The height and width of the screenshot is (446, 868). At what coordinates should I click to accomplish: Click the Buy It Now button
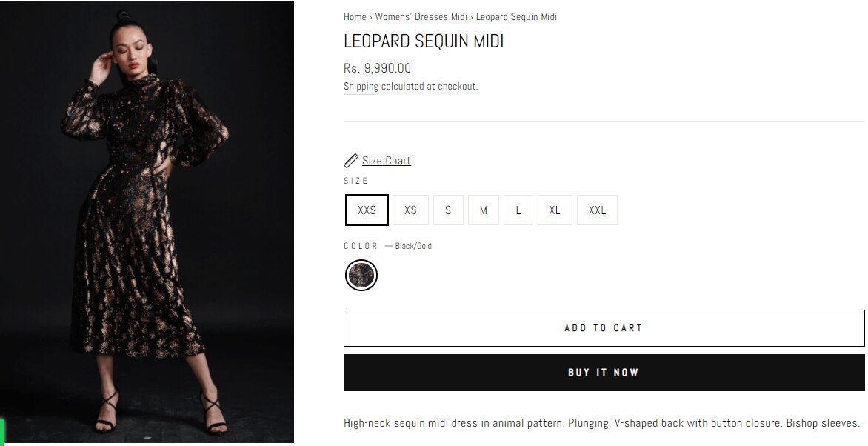(x=604, y=372)
